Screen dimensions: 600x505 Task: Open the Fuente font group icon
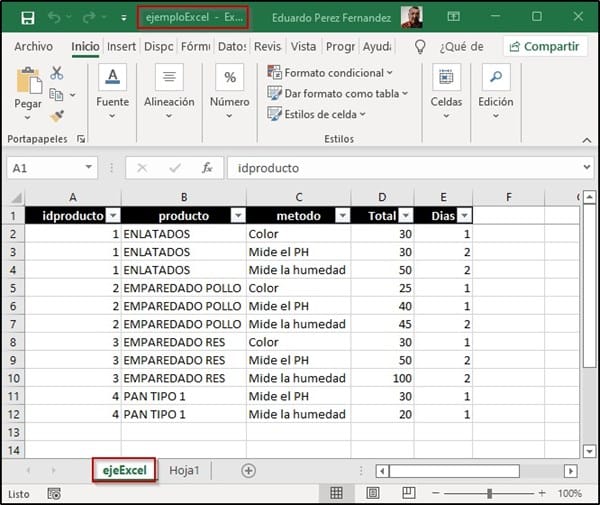pos(112,78)
